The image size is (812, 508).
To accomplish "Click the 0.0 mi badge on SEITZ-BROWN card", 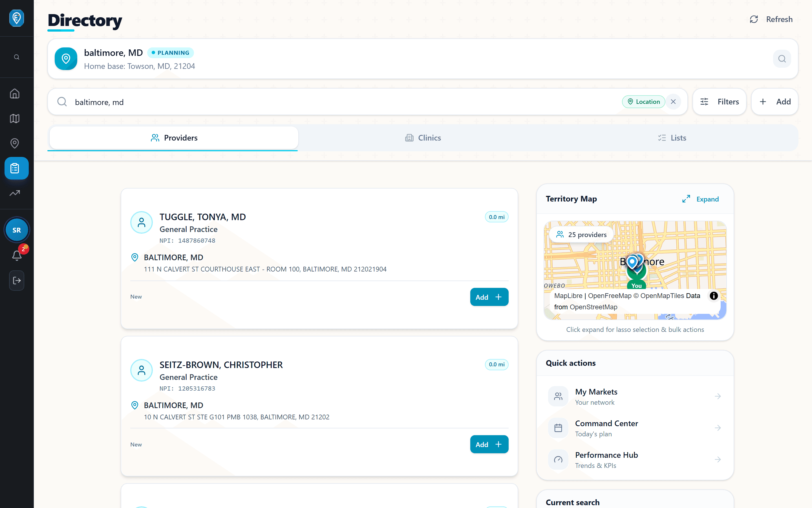I will pyautogui.click(x=497, y=365).
